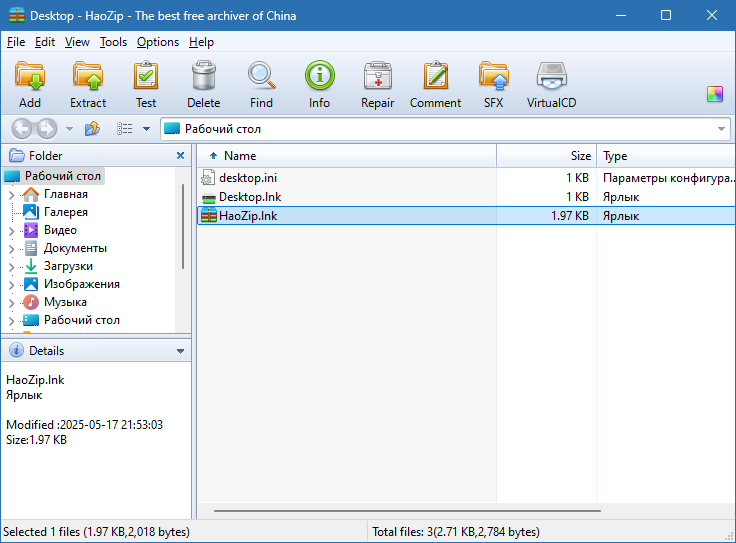
Task: Sort by the Size column header
Action: [546, 156]
